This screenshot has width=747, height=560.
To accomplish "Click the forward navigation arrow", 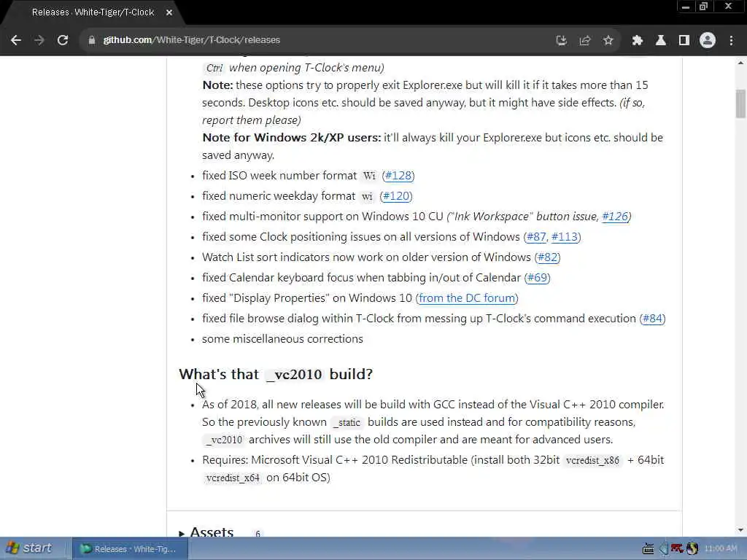I will click(x=39, y=40).
